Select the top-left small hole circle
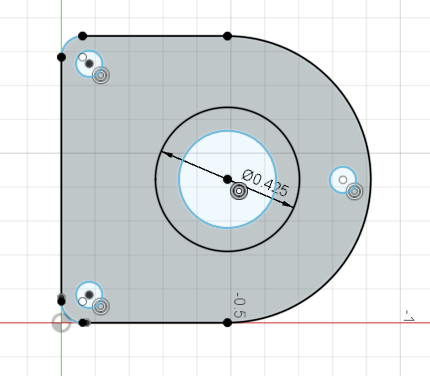The height and width of the screenshot is (376, 430). pyautogui.click(x=89, y=64)
